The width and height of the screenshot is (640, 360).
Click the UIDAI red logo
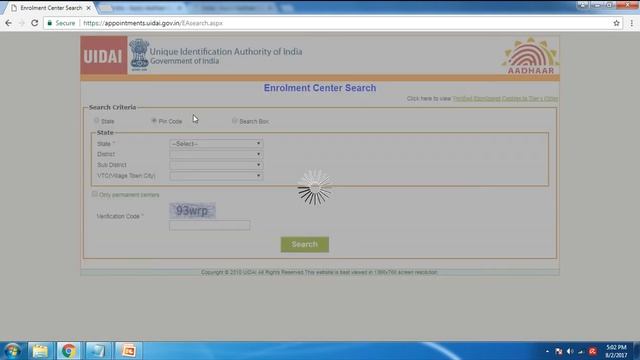coord(104,55)
